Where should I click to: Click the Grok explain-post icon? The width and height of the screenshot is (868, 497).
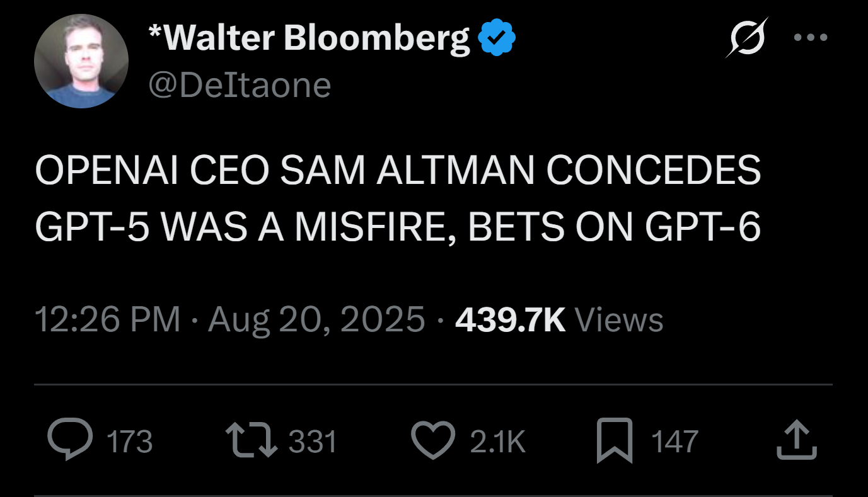coord(747,38)
